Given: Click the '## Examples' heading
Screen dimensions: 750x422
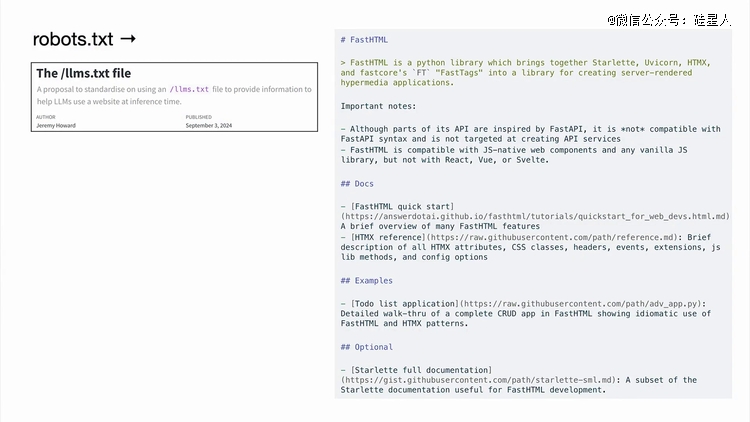Looking at the screenshot, I should 366,281.
